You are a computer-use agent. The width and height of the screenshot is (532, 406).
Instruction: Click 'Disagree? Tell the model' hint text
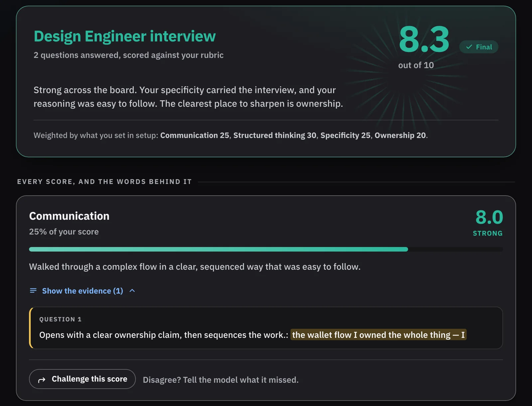221,380
